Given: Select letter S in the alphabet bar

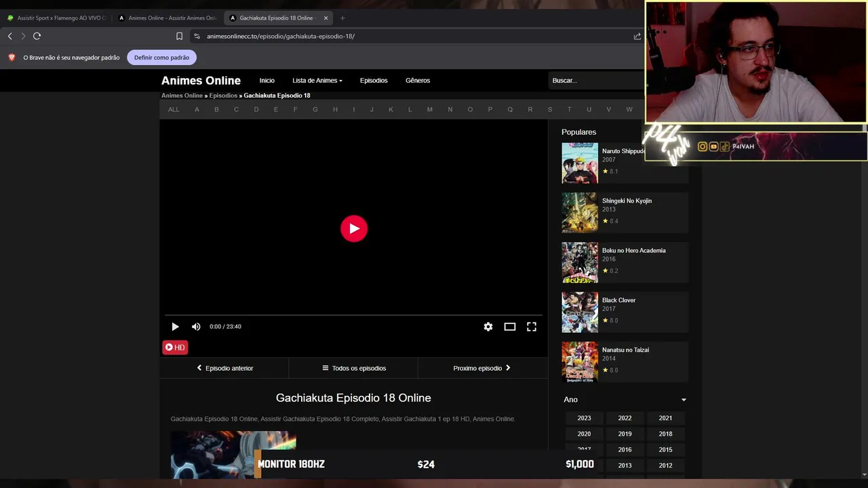Looking at the screenshot, I should pyautogui.click(x=550, y=109).
